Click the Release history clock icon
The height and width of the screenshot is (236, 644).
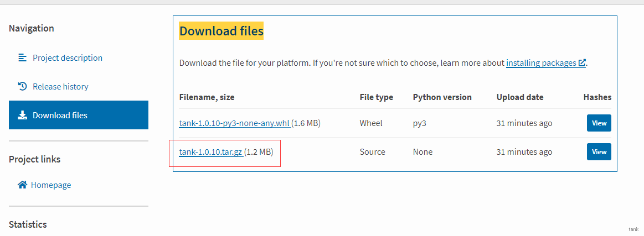(22, 86)
